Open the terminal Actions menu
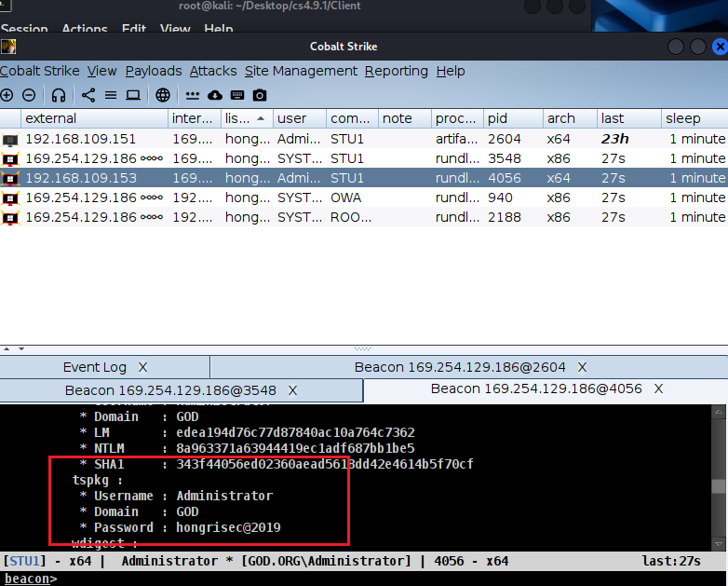The height and width of the screenshot is (586, 728). pyautogui.click(x=85, y=28)
